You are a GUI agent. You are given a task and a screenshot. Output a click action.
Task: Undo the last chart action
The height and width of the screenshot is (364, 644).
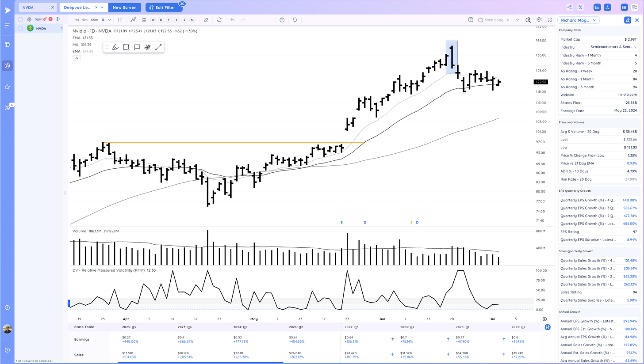(232, 20)
